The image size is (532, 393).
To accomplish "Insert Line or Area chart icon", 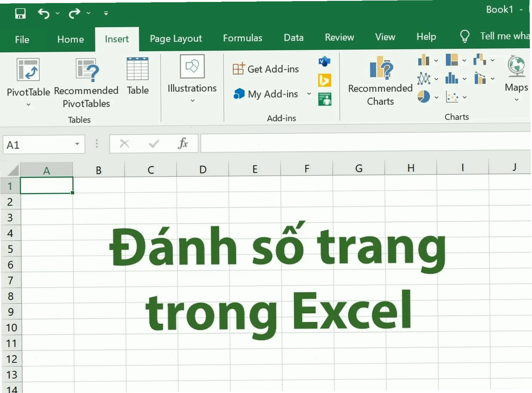I will 424,79.
